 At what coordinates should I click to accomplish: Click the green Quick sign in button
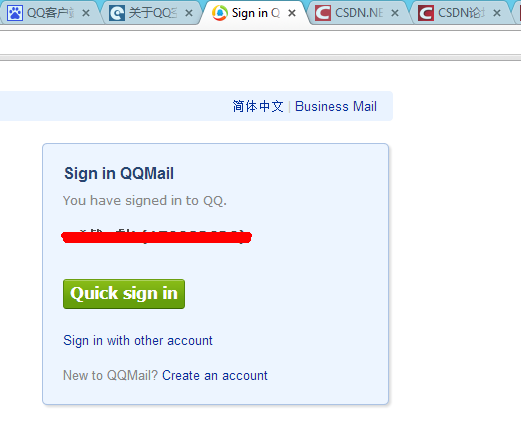click(124, 294)
